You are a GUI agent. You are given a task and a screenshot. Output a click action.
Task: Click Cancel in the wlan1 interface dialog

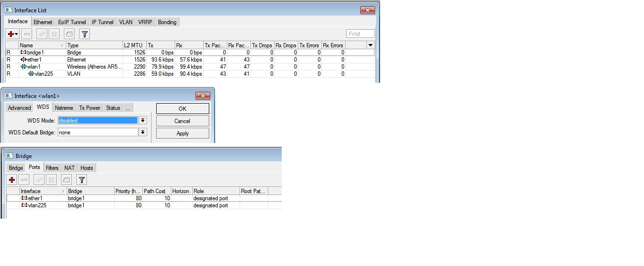pyautogui.click(x=182, y=121)
